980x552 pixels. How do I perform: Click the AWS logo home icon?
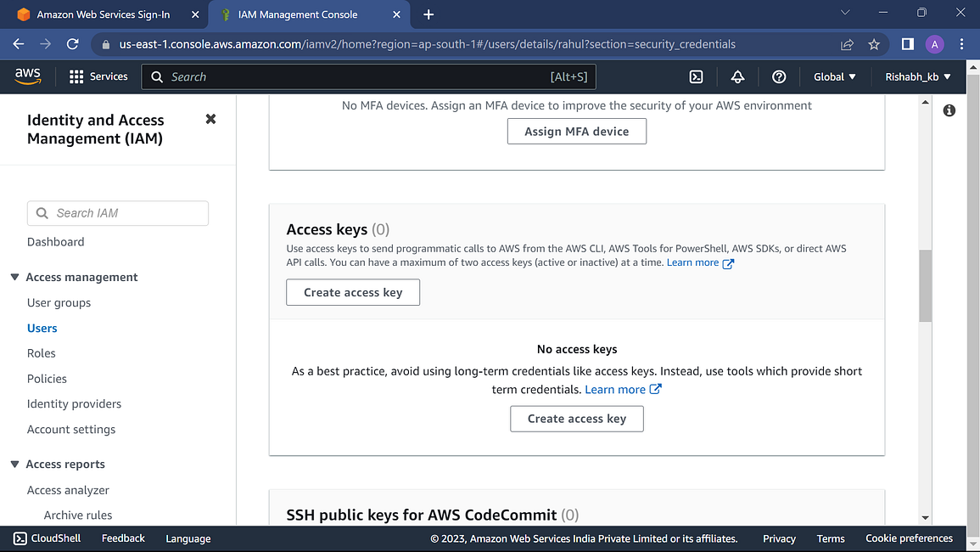click(x=27, y=76)
